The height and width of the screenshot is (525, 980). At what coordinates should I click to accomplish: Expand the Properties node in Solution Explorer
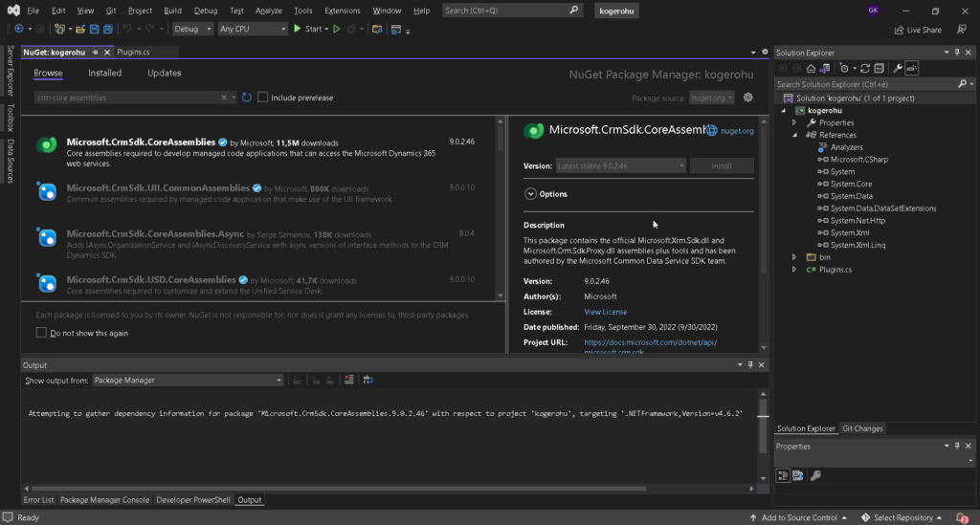click(794, 122)
